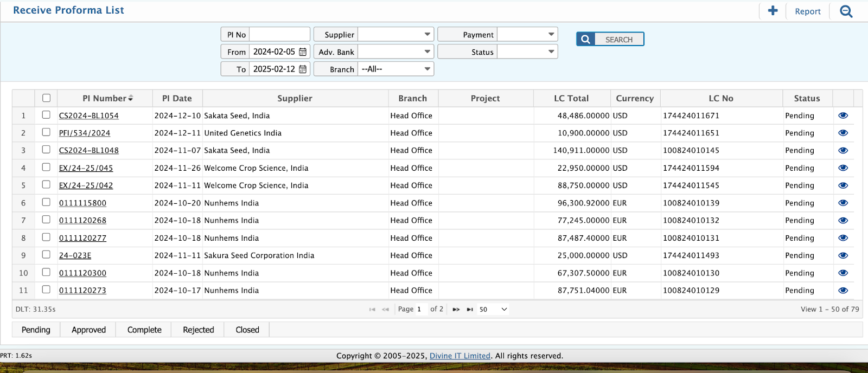Viewport: 868px width, 373px height.
Task: View details eye icon for 0111115800
Action: (843, 203)
